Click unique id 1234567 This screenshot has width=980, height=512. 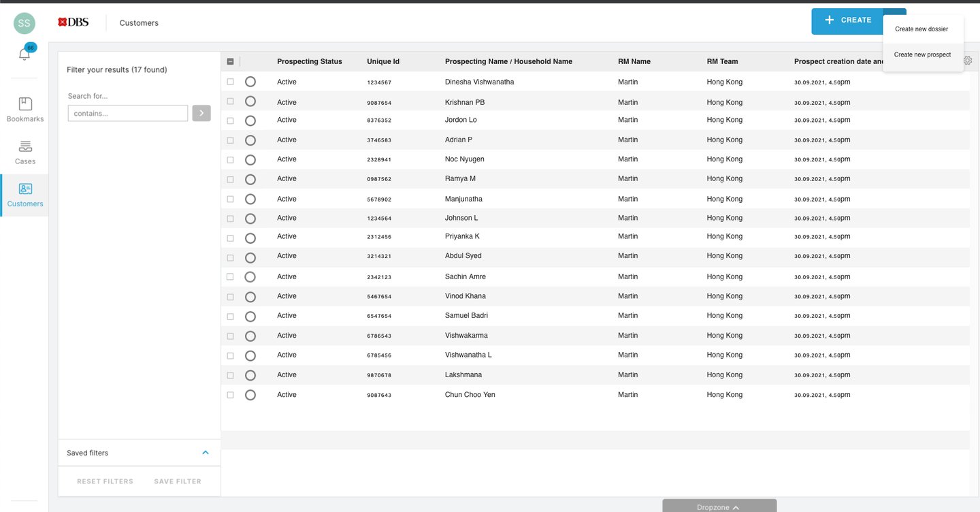point(379,82)
